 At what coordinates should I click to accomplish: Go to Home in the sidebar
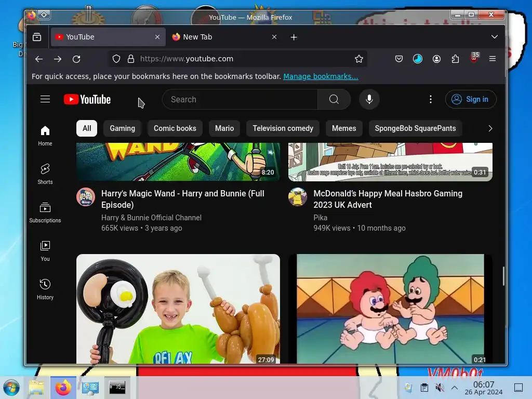click(x=45, y=136)
